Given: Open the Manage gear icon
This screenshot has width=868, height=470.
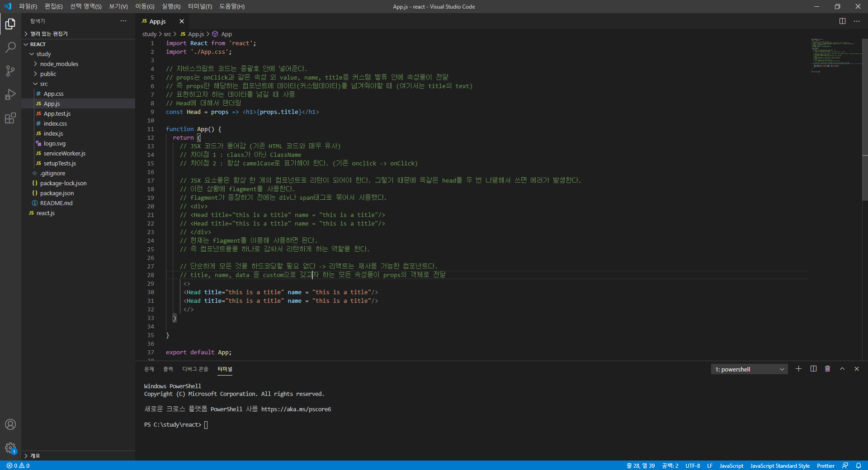Looking at the screenshot, I should coord(10,448).
